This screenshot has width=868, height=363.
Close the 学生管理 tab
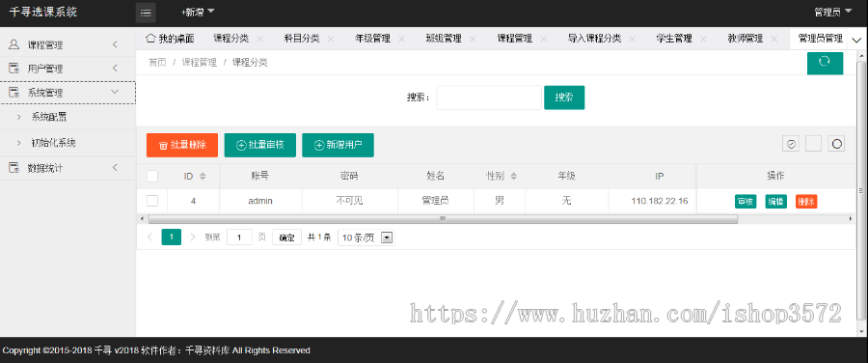click(x=703, y=39)
